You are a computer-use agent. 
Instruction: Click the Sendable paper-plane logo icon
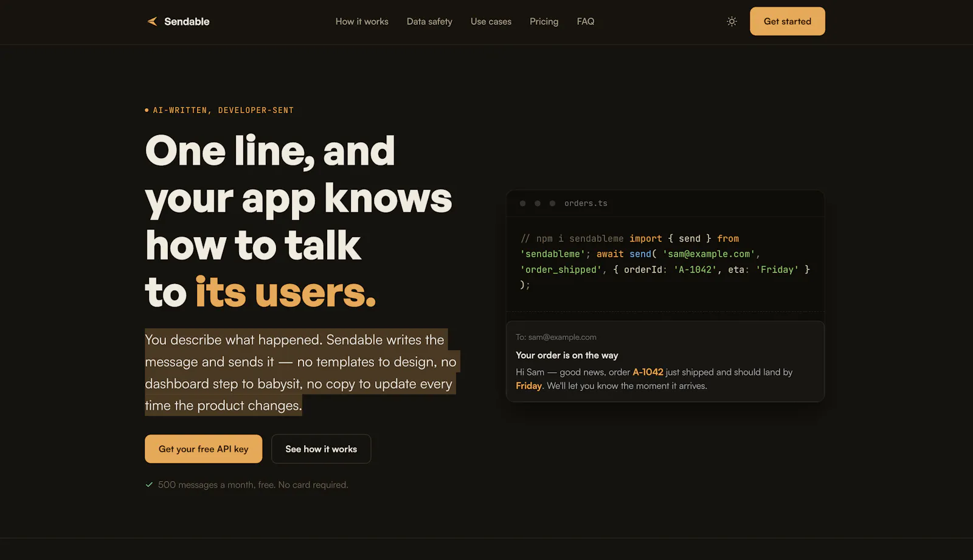click(x=152, y=21)
